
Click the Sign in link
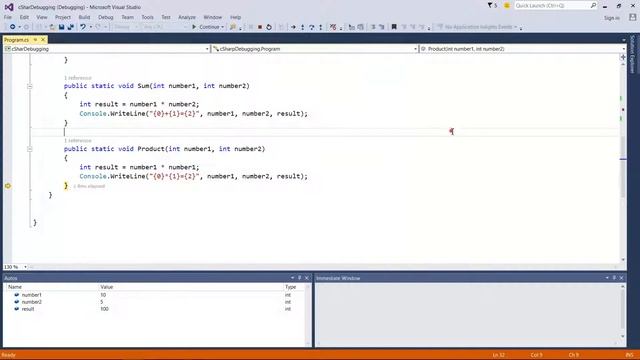(x=611, y=18)
